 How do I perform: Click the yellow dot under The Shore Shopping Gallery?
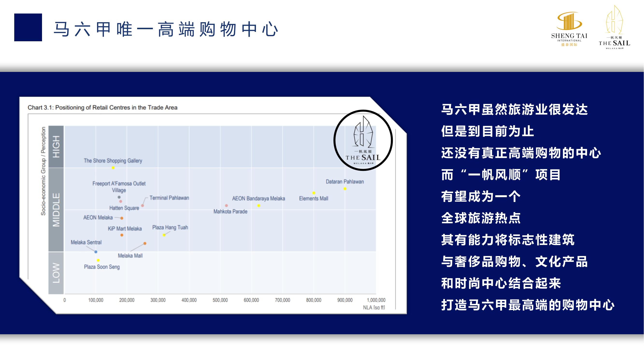click(113, 168)
